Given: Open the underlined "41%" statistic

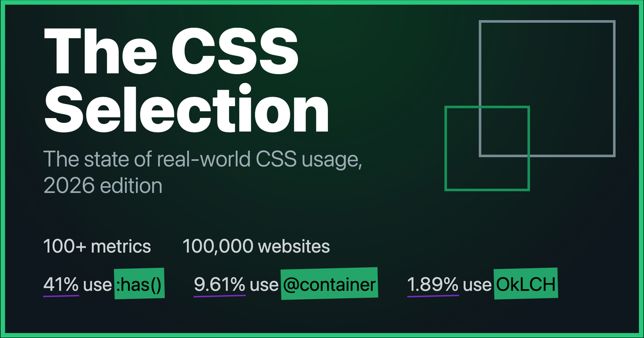Looking at the screenshot, I should pos(61,285).
